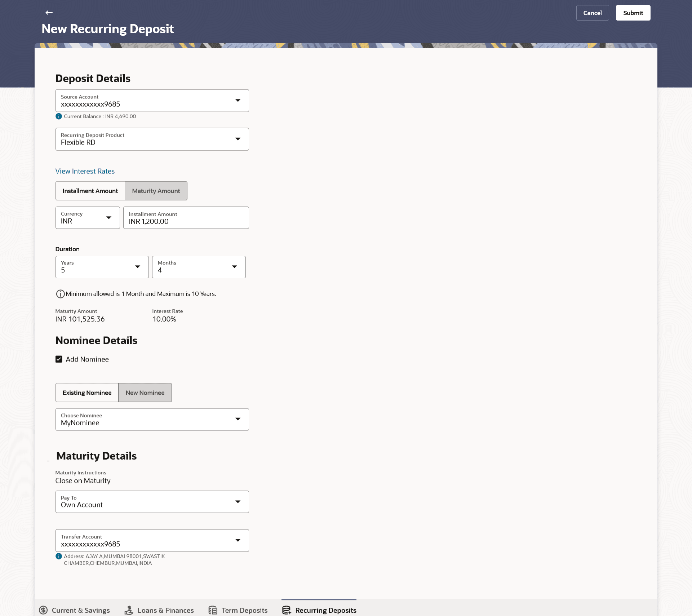Switch to Maturity Amount option
The height and width of the screenshot is (616, 692).
tap(156, 191)
